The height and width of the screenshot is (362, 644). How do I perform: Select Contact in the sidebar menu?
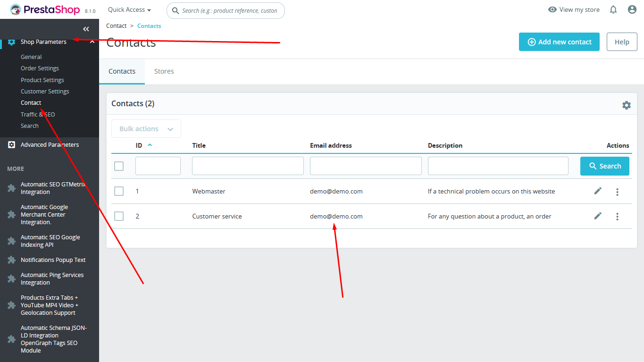(31, 103)
